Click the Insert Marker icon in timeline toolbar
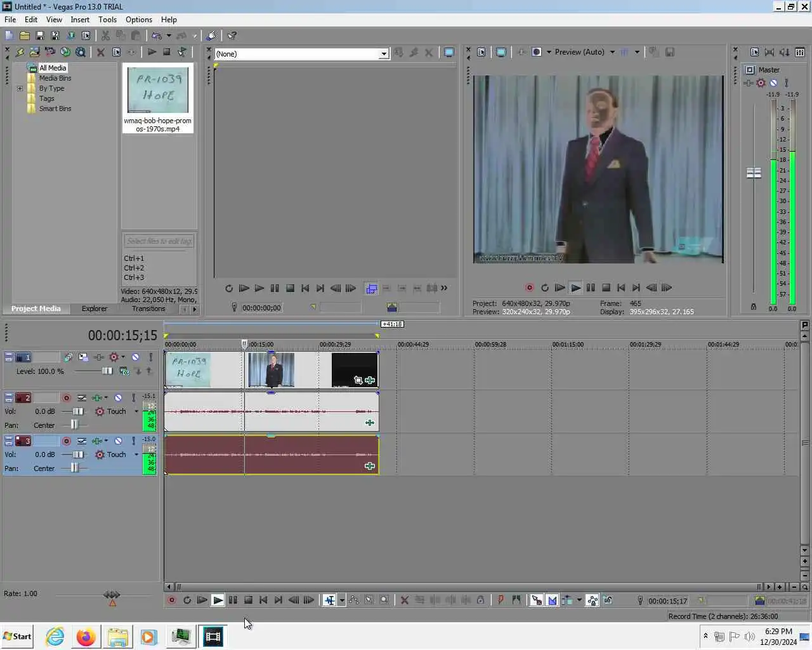This screenshot has width=812, height=650. (x=501, y=600)
